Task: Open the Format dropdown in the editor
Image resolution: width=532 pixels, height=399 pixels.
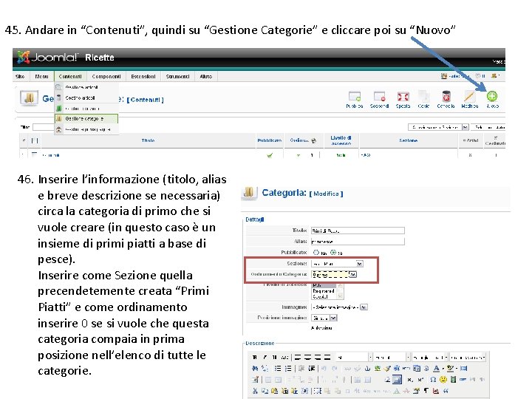Action: point(392,358)
